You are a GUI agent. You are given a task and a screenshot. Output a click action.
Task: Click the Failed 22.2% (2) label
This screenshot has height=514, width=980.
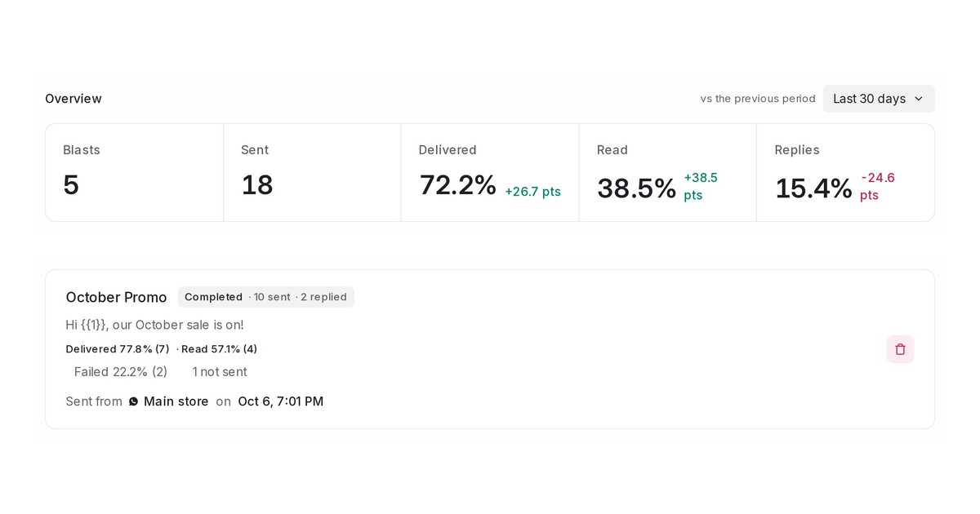[x=121, y=372]
